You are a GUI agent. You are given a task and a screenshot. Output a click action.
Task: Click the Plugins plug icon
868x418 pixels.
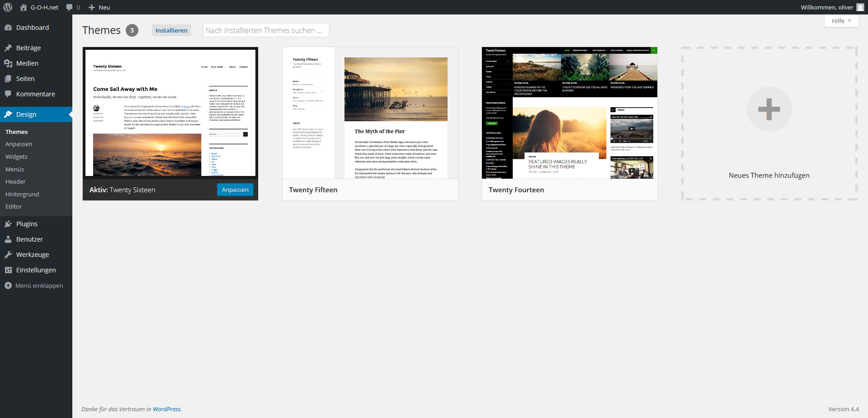[x=8, y=224]
